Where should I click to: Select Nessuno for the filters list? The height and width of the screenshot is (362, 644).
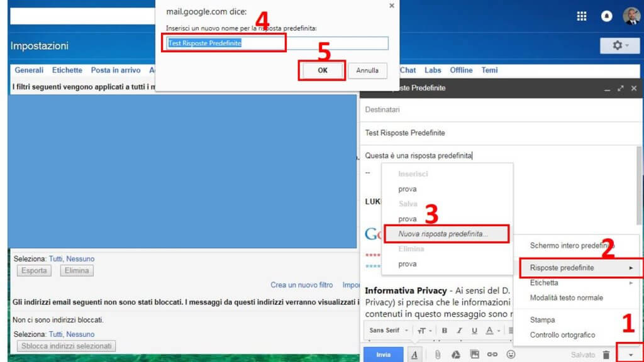80,259
